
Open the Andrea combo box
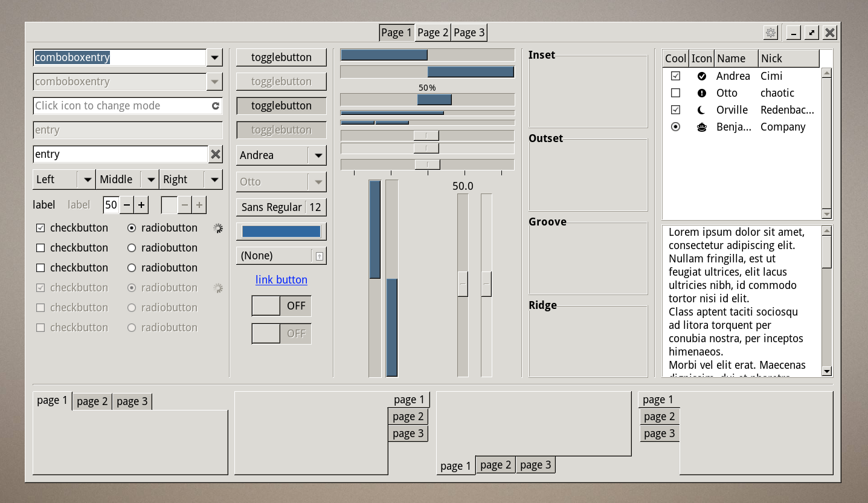tap(281, 155)
